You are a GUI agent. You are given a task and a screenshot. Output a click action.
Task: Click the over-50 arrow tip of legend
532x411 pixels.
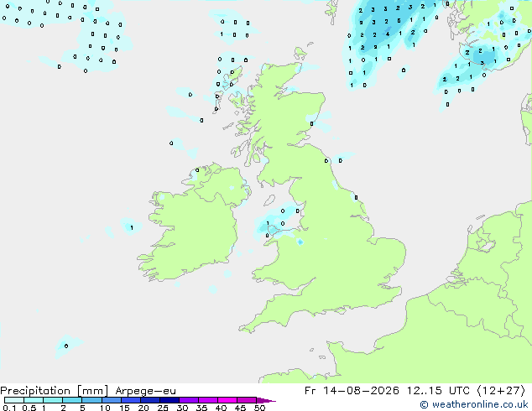click(x=266, y=400)
